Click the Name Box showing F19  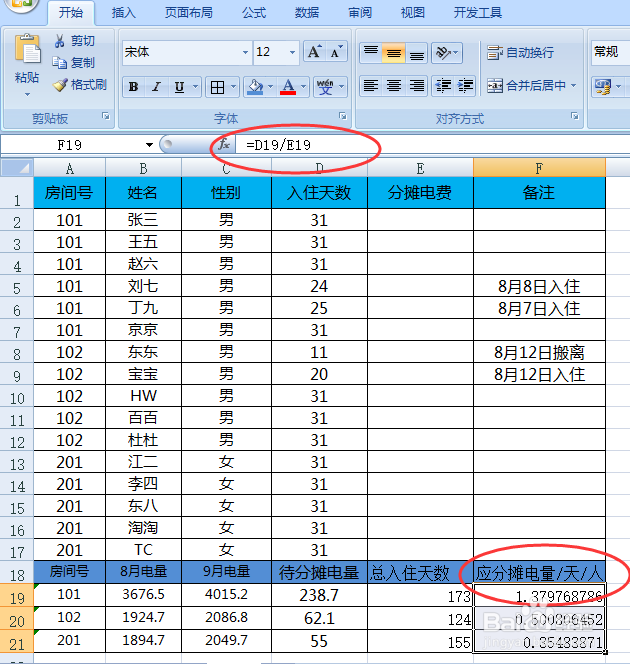point(70,145)
